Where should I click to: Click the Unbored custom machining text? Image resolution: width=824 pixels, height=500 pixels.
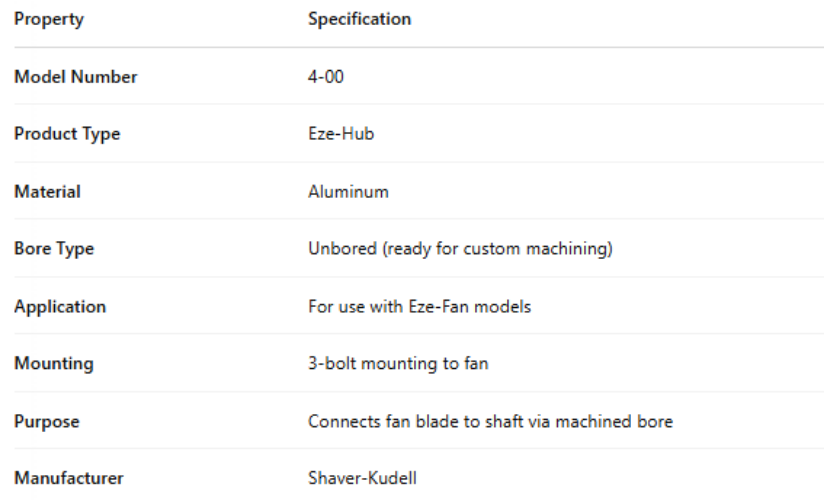[460, 249]
